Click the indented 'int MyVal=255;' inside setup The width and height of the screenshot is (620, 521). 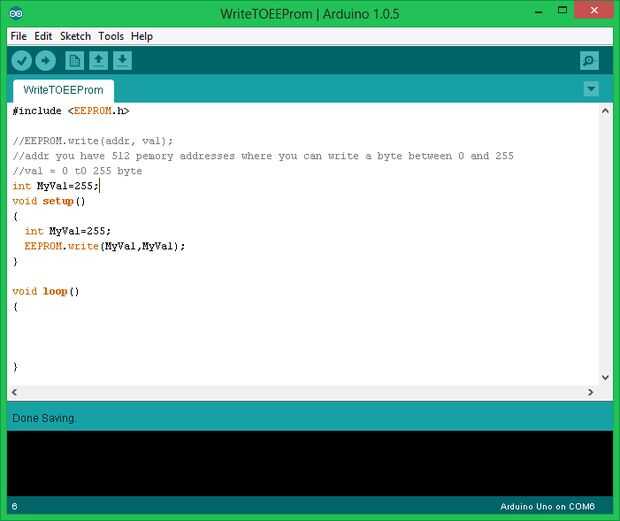[x=68, y=231]
